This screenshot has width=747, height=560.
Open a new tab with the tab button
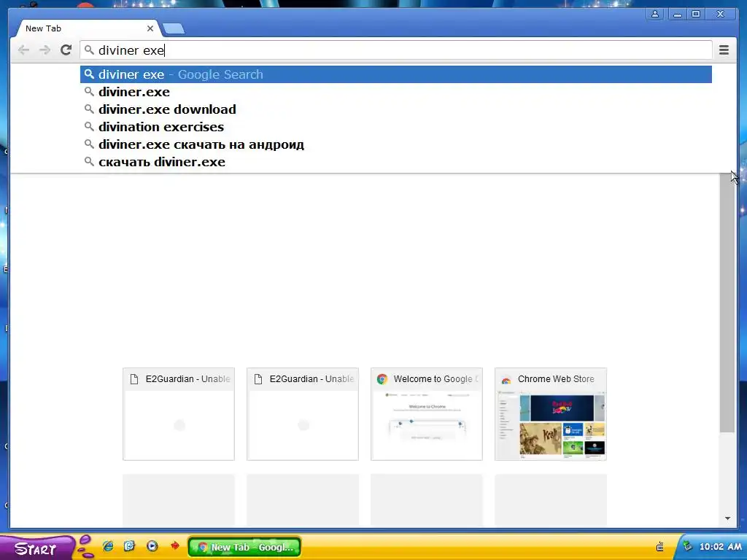(174, 29)
